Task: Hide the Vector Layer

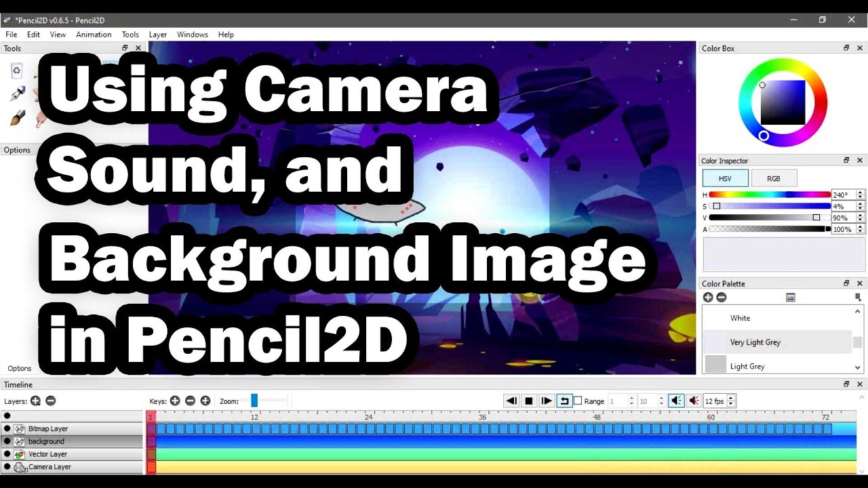Action: point(7,454)
